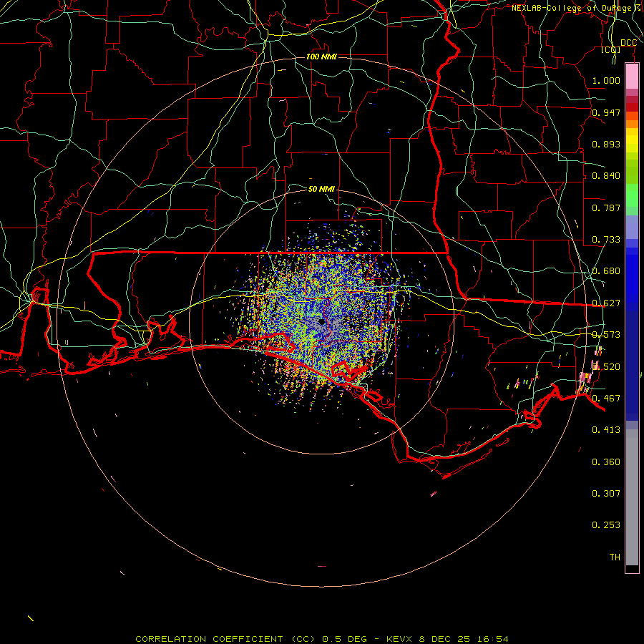Pick the dark navy segment on the color bar
This screenshot has width=644, height=644.
tap(632, 364)
